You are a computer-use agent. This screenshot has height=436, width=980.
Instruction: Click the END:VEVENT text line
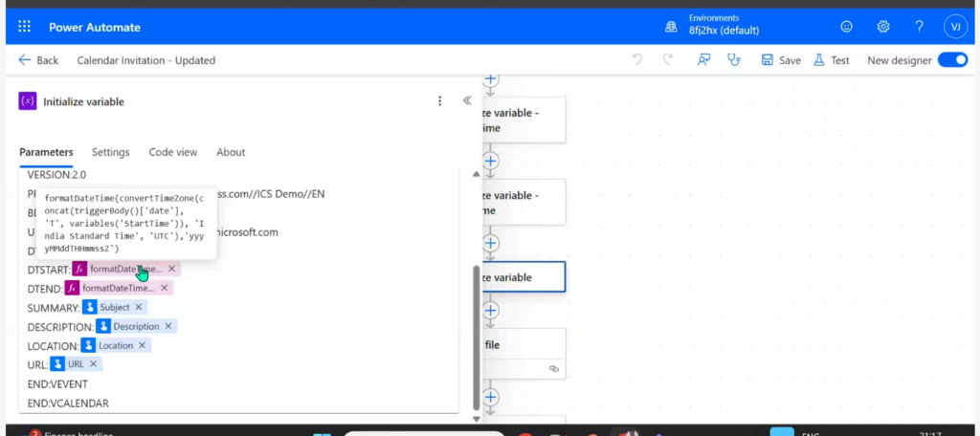coord(57,384)
